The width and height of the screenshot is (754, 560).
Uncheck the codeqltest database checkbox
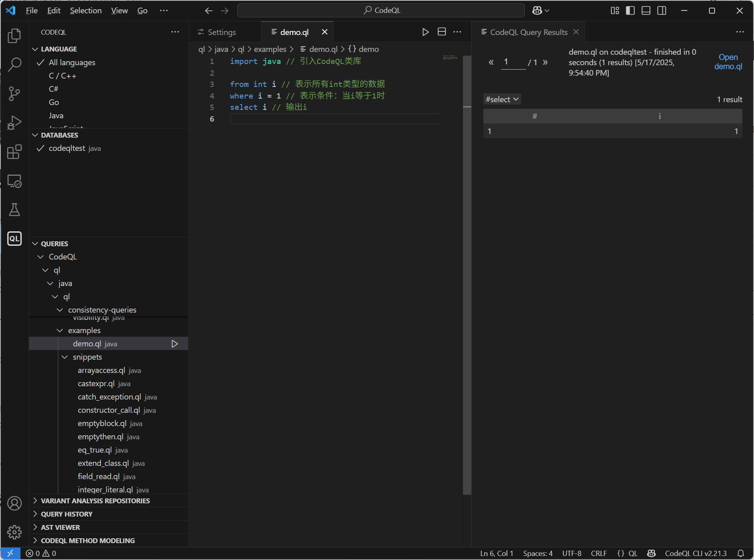40,148
